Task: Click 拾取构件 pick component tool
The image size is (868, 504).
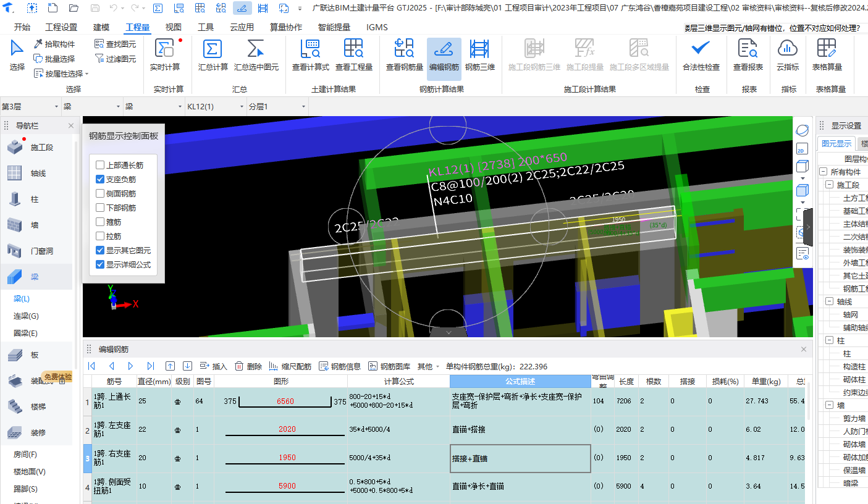Action: [54, 44]
